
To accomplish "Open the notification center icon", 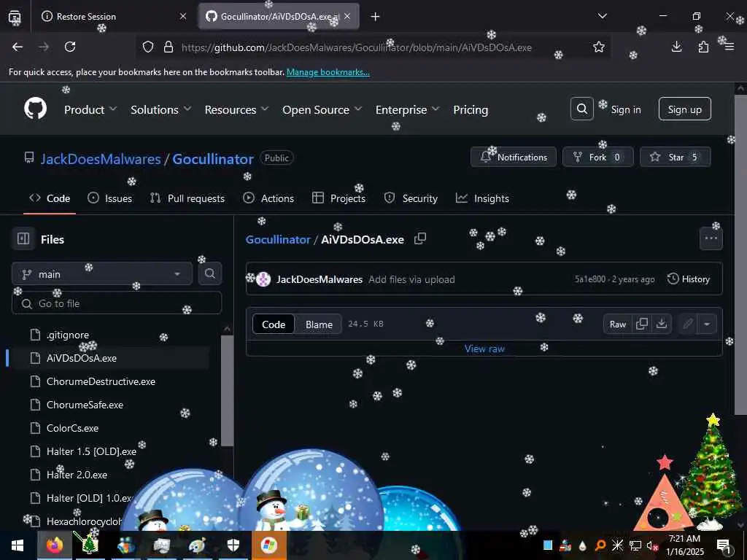I will pyautogui.click(x=724, y=545).
